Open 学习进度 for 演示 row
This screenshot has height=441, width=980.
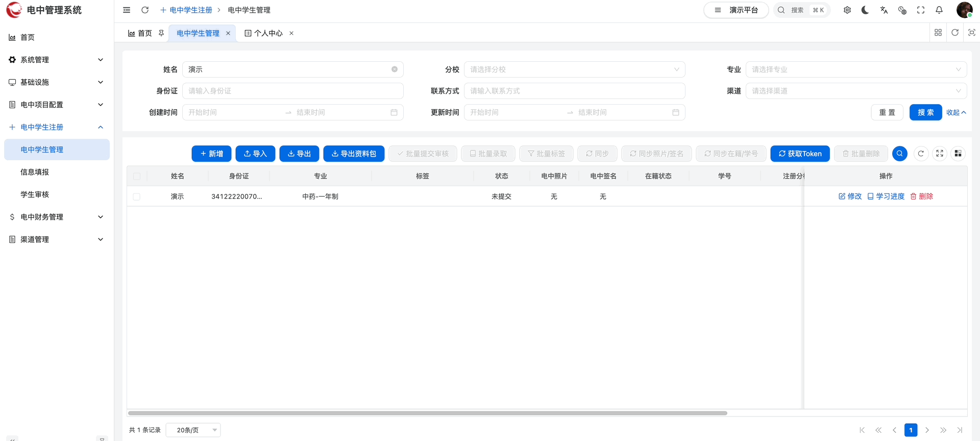click(x=886, y=197)
